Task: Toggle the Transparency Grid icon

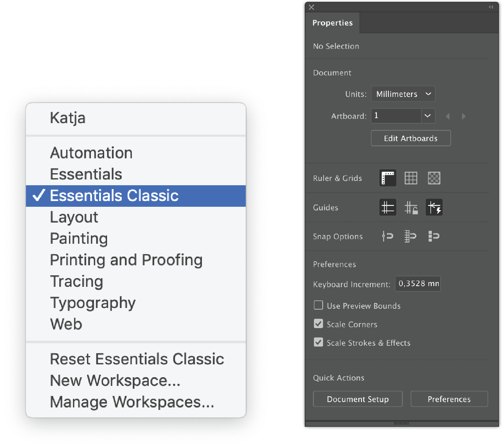Action: tap(434, 178)
